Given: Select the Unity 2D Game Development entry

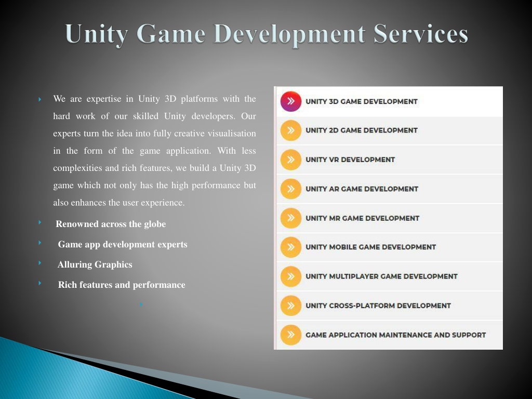Looking at the screenshot, I should (x=390, y=130).
